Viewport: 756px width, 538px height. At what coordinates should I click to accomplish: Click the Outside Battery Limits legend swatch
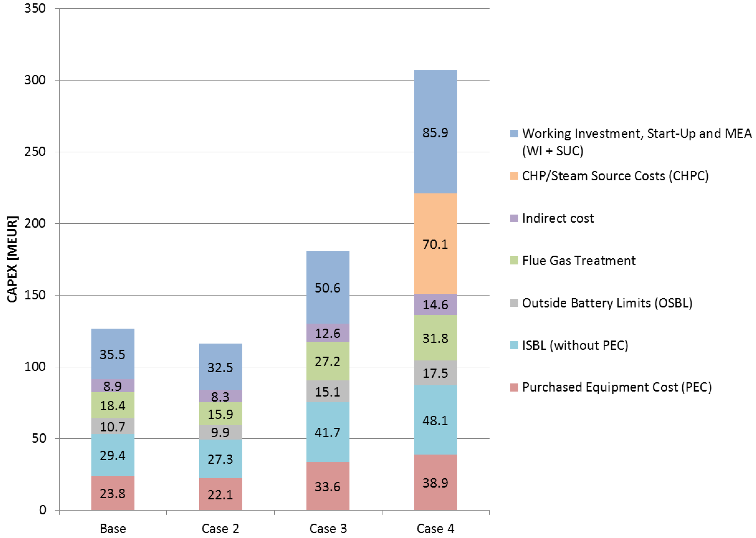point(514,303)
